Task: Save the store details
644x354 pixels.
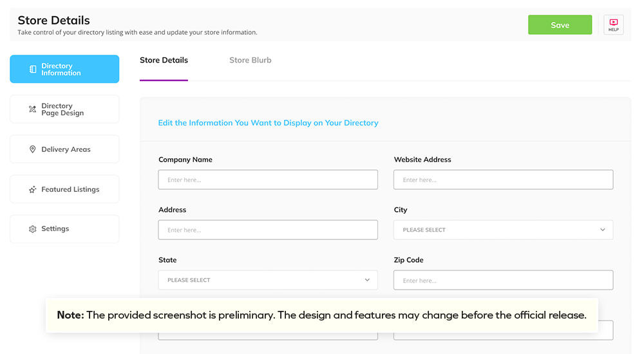Action: point(560,24)
